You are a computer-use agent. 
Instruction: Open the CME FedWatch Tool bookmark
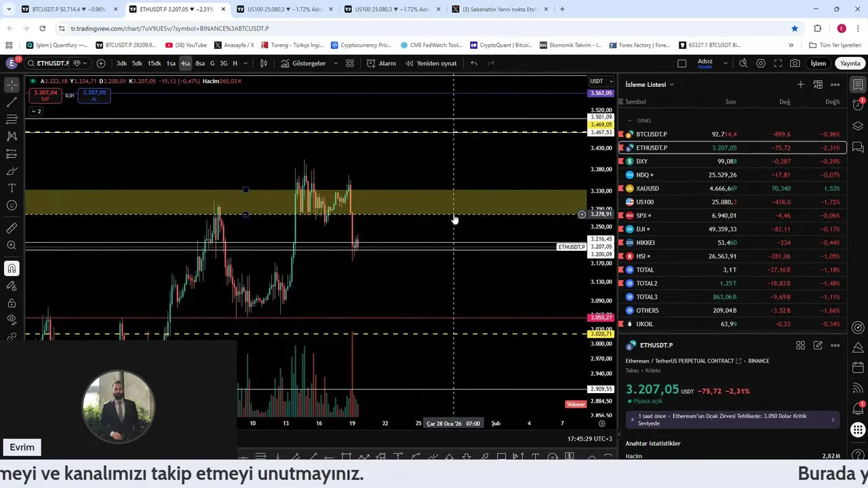(431, 45)
